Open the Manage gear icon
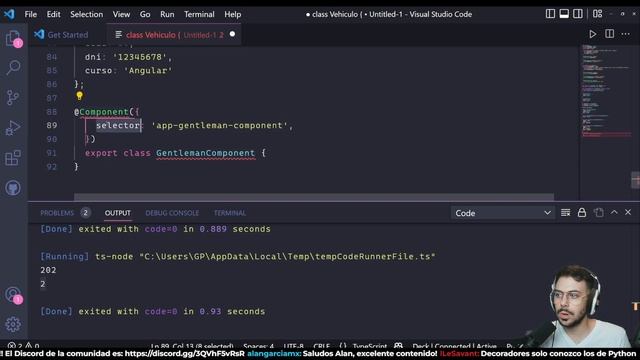 coord(13,324)
